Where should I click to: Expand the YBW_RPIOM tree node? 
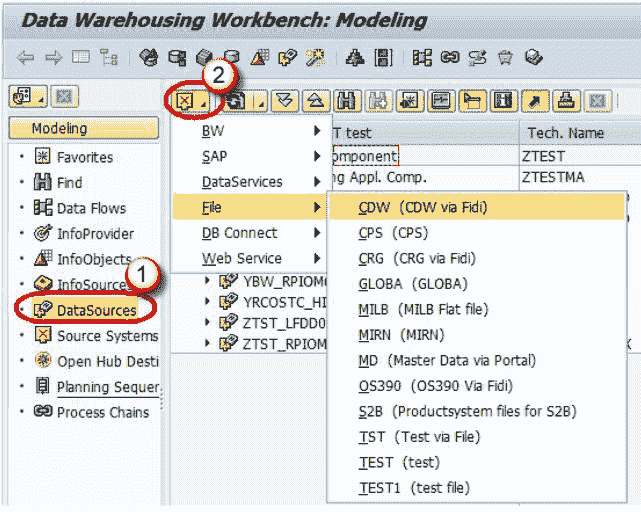[207, 280]
